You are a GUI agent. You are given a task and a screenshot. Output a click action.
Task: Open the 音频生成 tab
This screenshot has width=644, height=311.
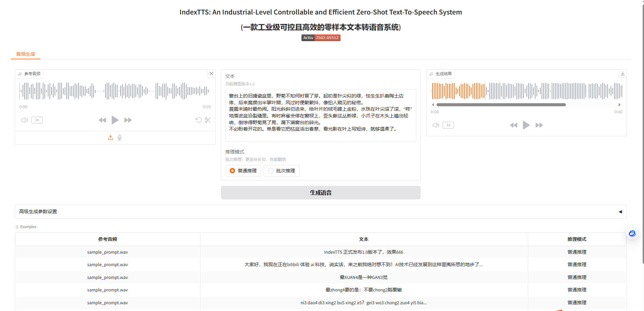(26, 54)
